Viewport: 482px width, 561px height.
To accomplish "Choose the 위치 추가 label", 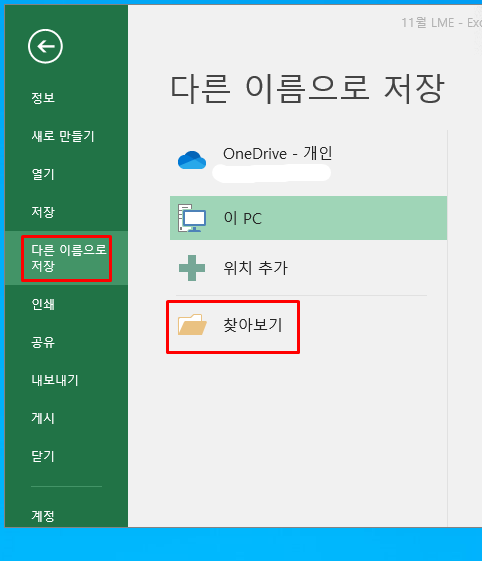I will pos(255,268).
